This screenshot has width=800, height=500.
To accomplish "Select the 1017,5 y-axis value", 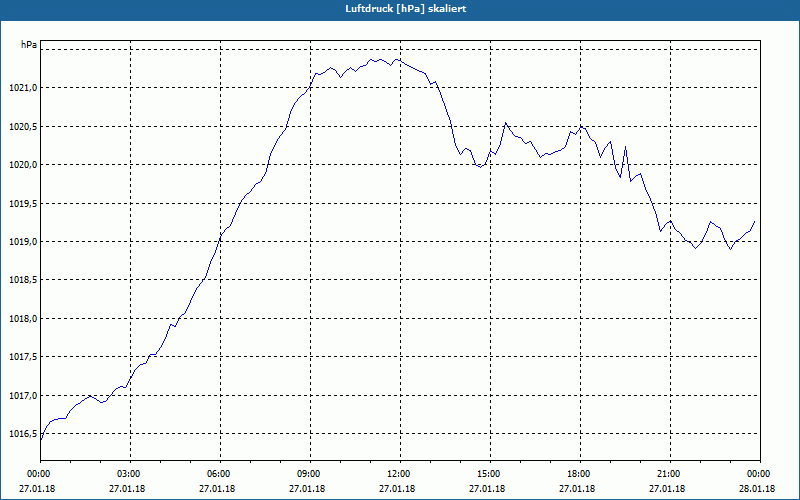I will pos(23,357).
